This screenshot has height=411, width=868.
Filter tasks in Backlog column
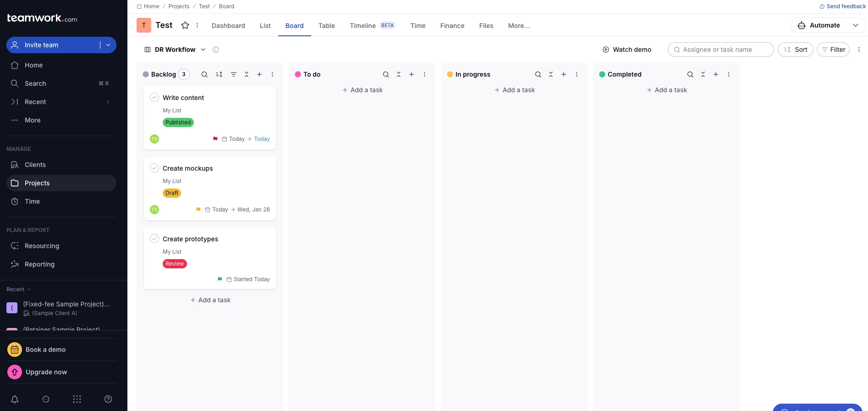[x=234, y=74]
